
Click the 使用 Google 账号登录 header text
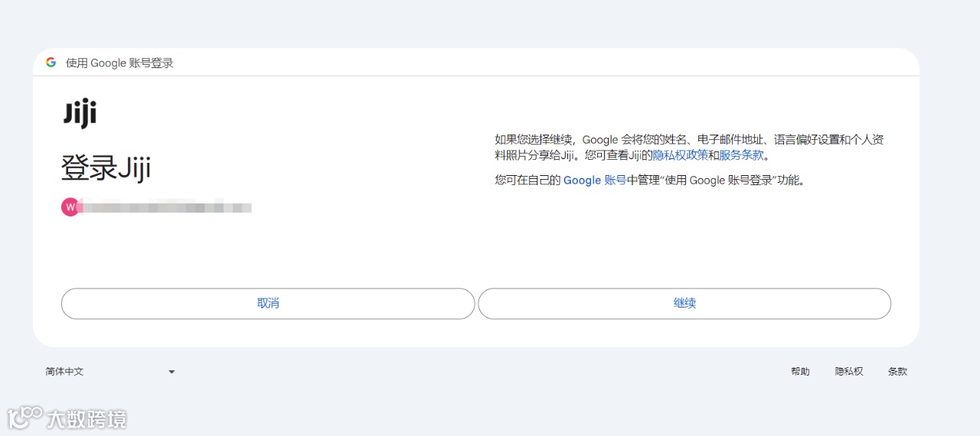(x=119, y=63)
